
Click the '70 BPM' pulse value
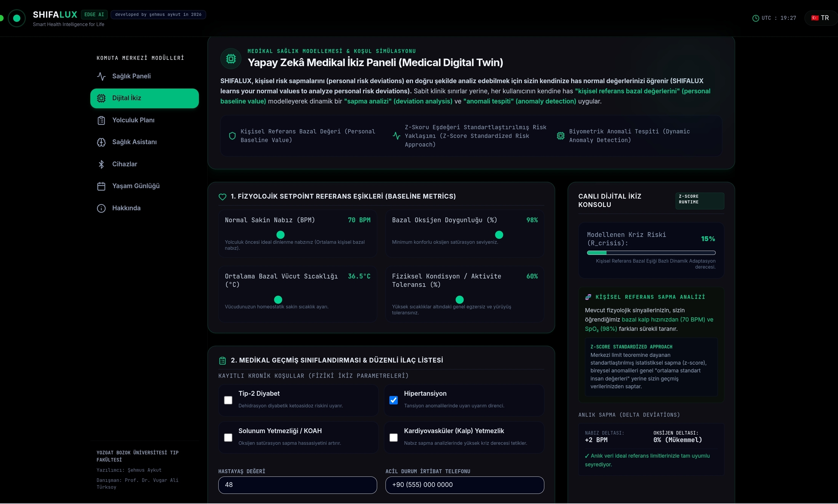[x=359, y=220]
